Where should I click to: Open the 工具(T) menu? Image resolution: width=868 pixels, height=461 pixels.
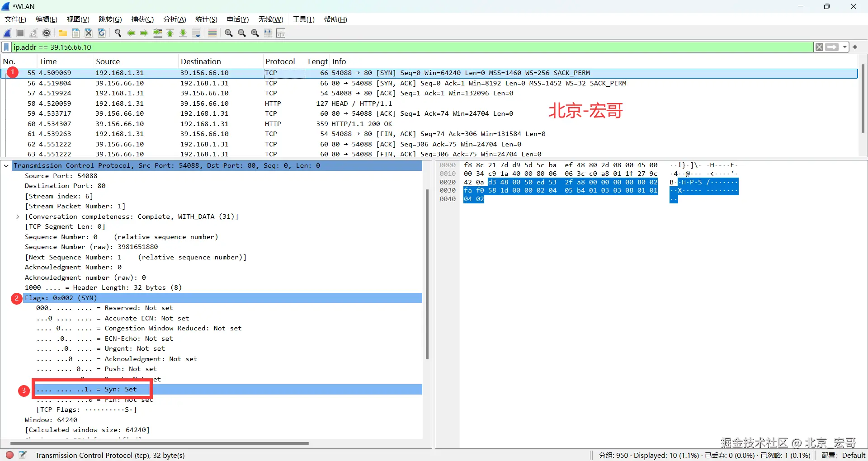pyautogui.click(x=303, y=19)
